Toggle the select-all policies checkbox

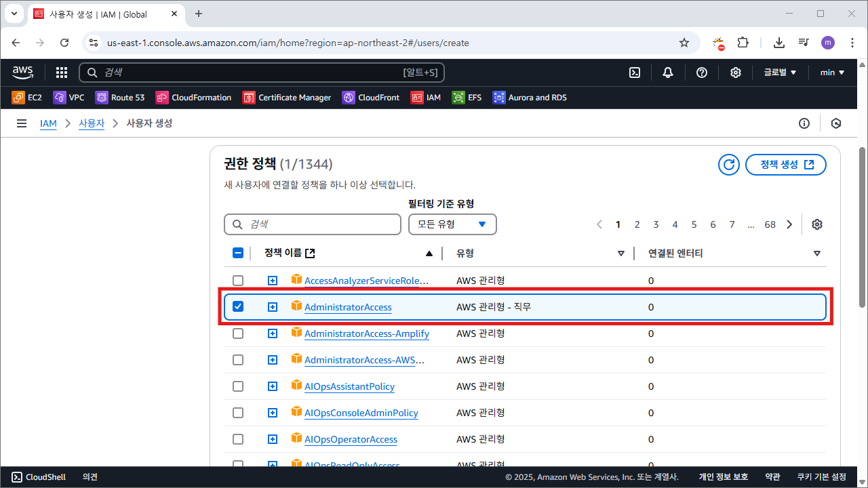coord(238,253)
